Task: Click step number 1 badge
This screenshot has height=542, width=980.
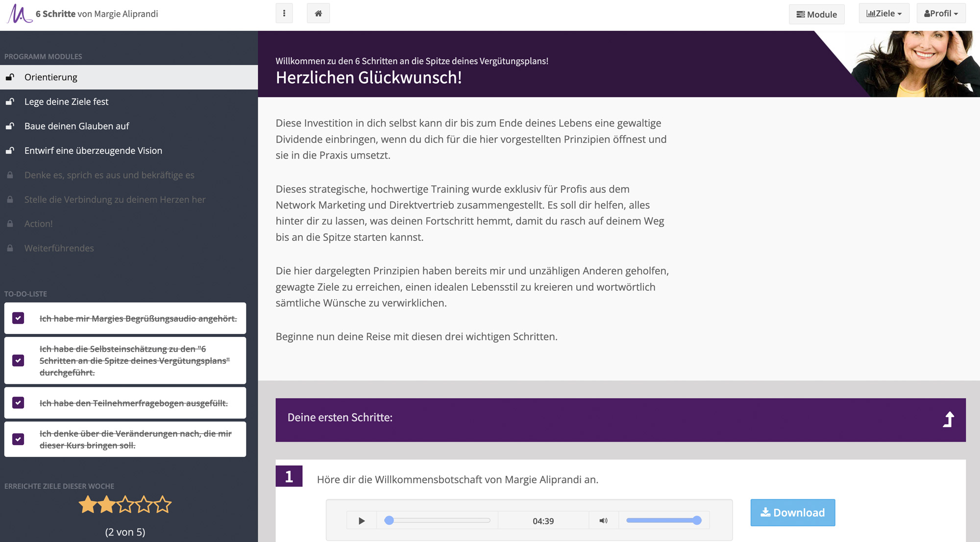Action: coord(289,476)
